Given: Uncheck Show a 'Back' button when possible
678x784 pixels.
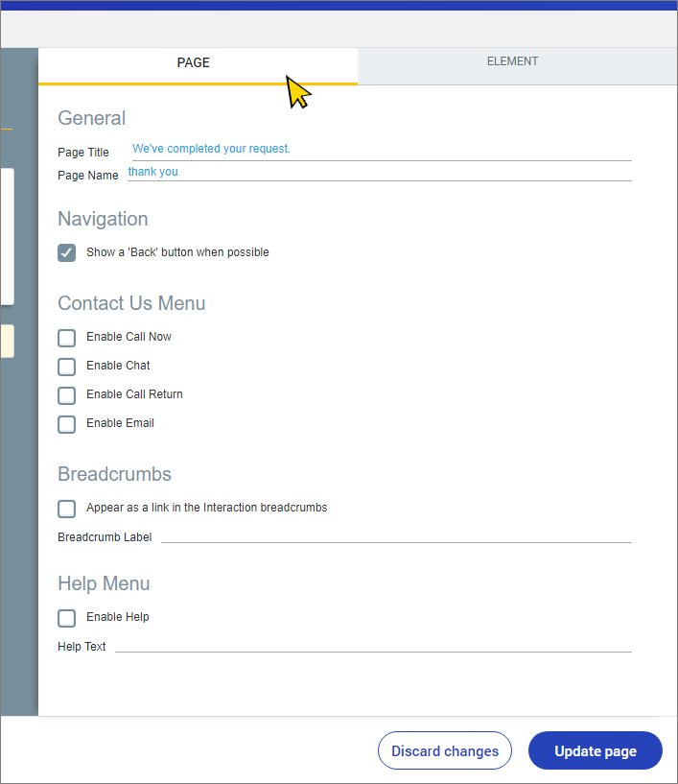Looking at the screenshot, I should pyautogui.click(x=66, y=253).
